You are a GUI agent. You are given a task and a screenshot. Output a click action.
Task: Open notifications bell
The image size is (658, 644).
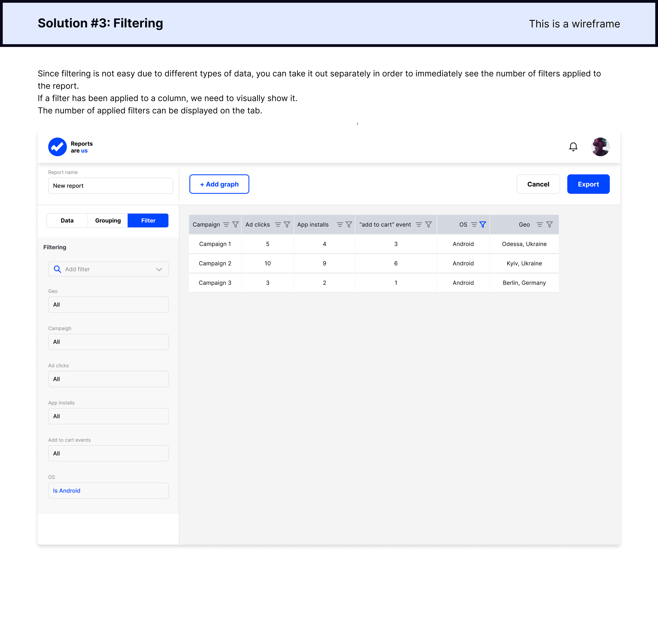click(573, 147)
